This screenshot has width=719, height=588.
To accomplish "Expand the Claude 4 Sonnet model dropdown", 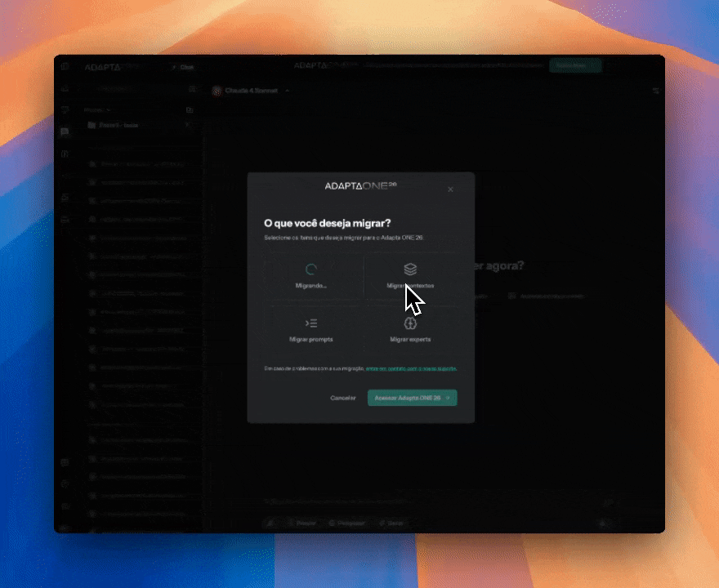I will (x=253, y=91).
